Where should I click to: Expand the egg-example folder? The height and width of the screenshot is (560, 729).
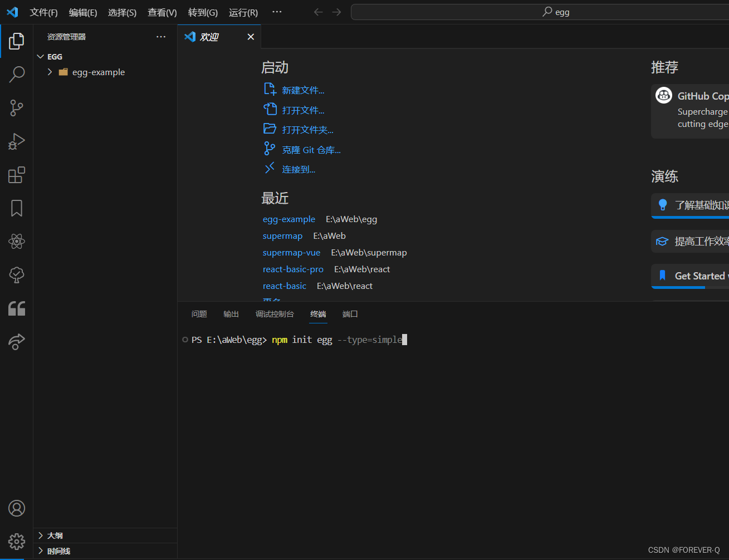tap(49, 72)
